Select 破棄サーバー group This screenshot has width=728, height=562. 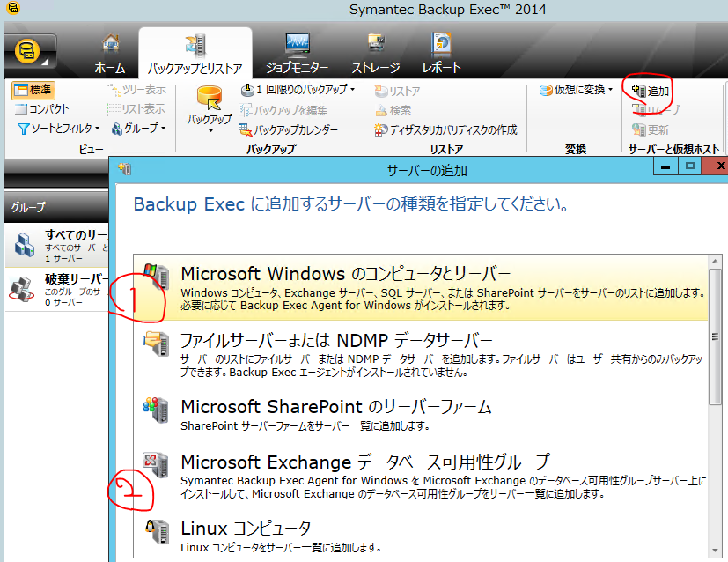(56, 289)
